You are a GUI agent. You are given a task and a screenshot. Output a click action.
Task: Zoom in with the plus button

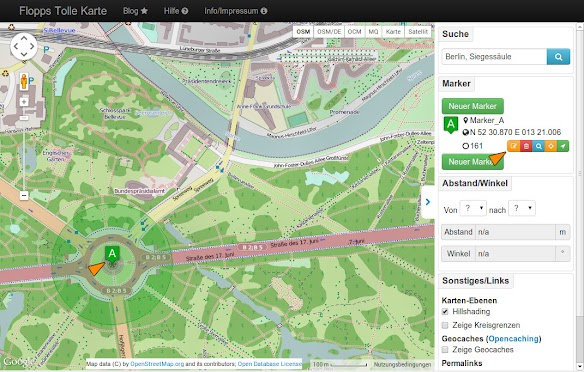tap(24, 102)
